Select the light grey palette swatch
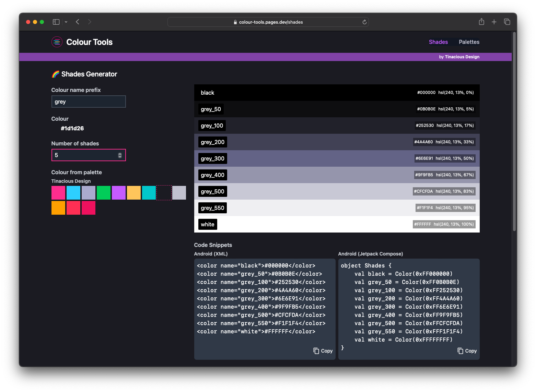This screenshot has height=392, width=536. point(179,193)
